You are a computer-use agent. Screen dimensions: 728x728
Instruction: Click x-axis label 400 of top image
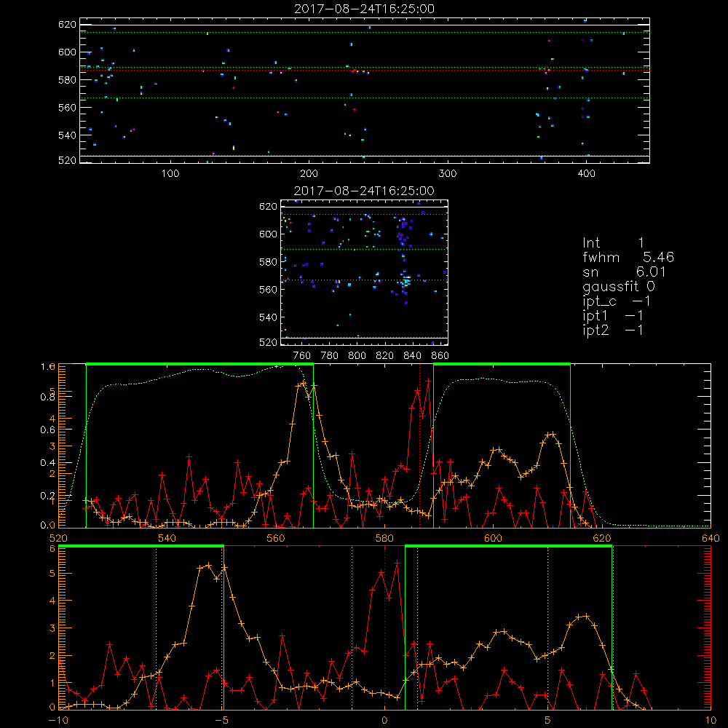pyautogui.click(x=586, y=174)
